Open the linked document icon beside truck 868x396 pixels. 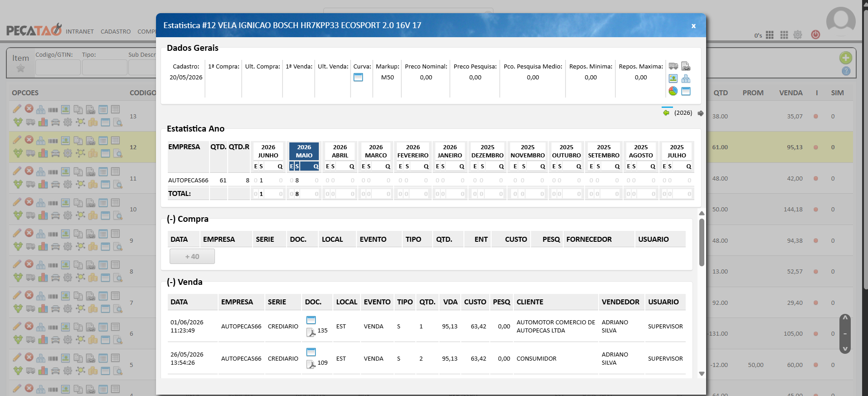(686, 66)
